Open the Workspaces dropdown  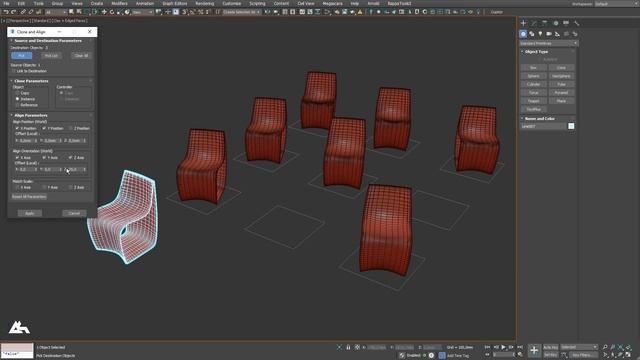[617, 4]
